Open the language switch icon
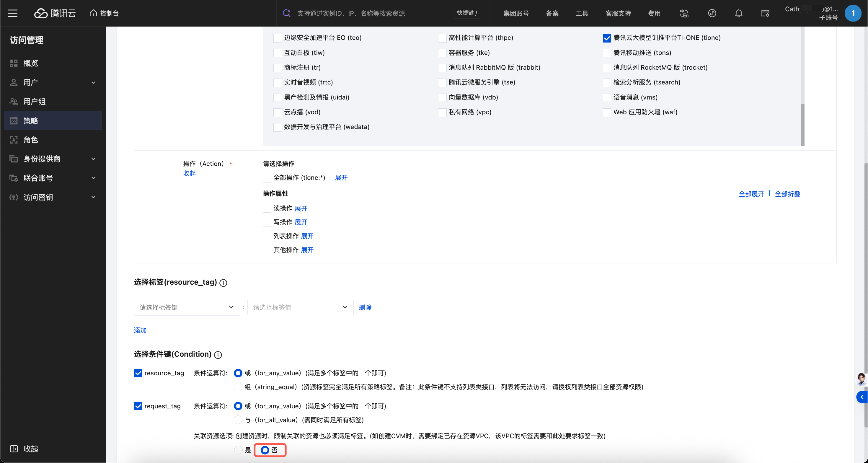This screenshot has height=463, width=868. pyautogui.click(x=684, y=13)
